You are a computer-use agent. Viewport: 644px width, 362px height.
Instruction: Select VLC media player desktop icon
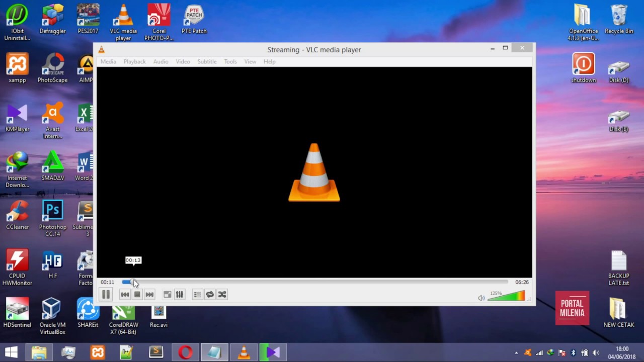click(123, 23)
